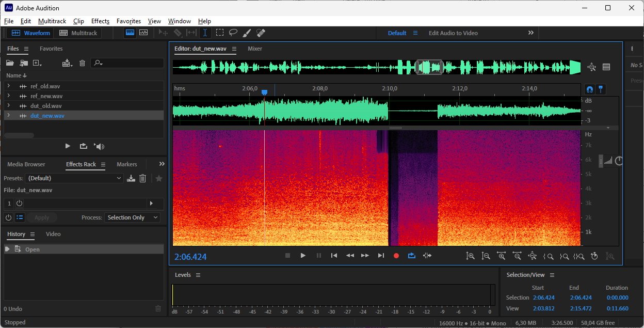Toggle the Effects Rack main power button
Image resolution: width=644 pixels, height=328 pixels.
pos(8,217)
